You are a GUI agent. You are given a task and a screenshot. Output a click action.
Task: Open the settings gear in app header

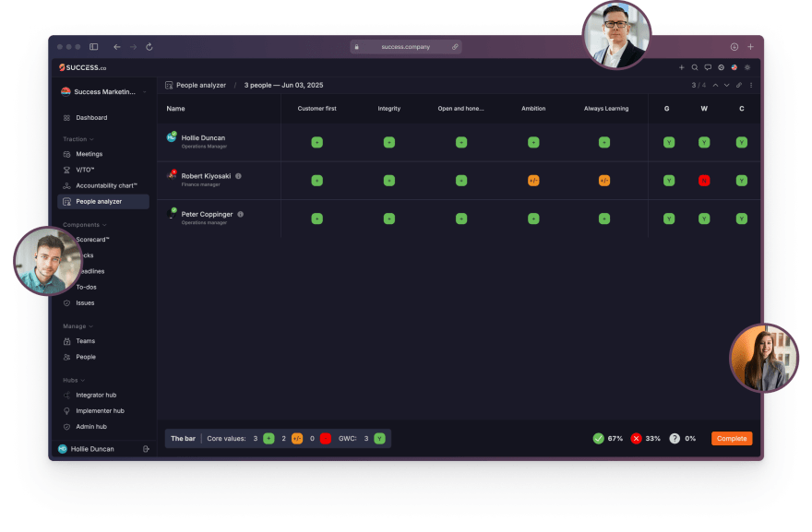747,67
